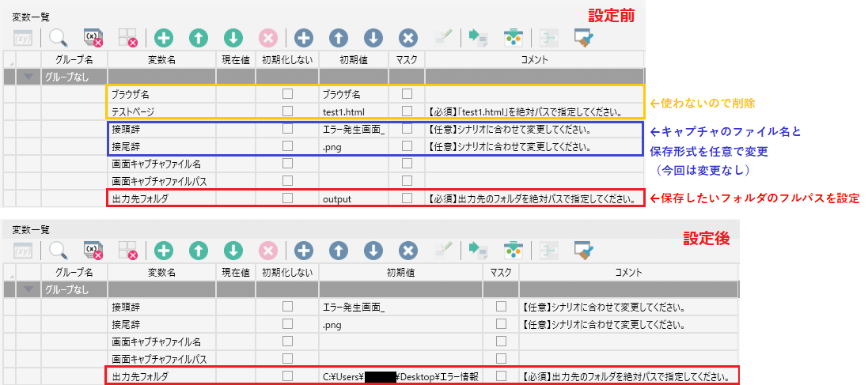Click the blue down-arrow icon in 設定後 toolbar

tap(373, 251)
